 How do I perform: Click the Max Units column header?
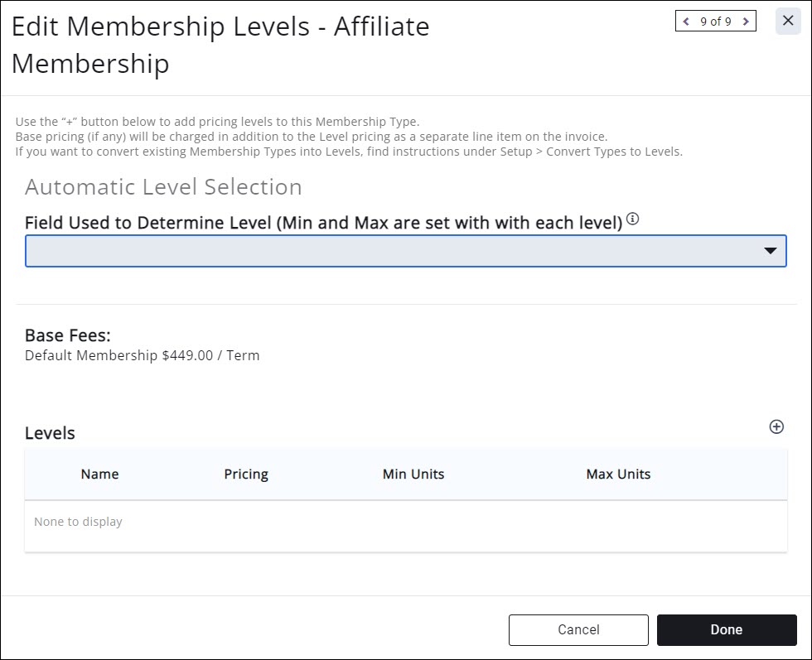coord(618,474)
